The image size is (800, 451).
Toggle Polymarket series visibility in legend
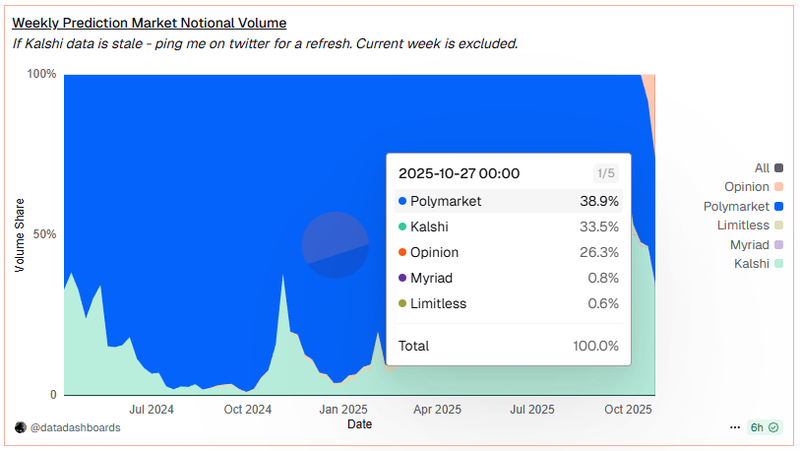(736, 206)
